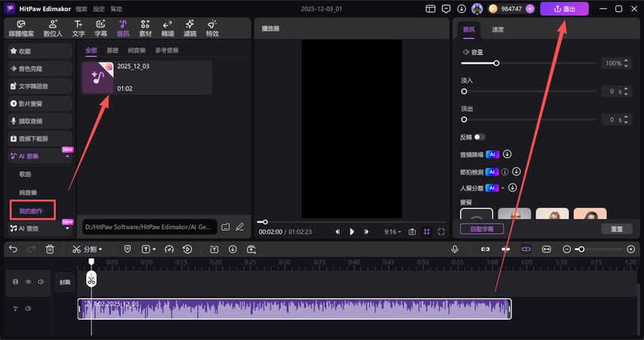The image size is (644, 340).
Task: Adjust the 淡入 fade-in seconds stepper
Action: 626,91
